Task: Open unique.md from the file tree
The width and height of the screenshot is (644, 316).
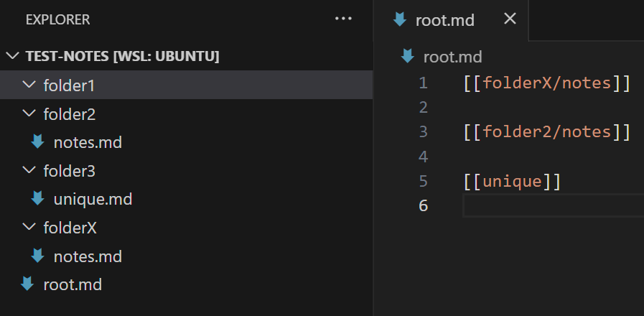Action: [93, 200]
